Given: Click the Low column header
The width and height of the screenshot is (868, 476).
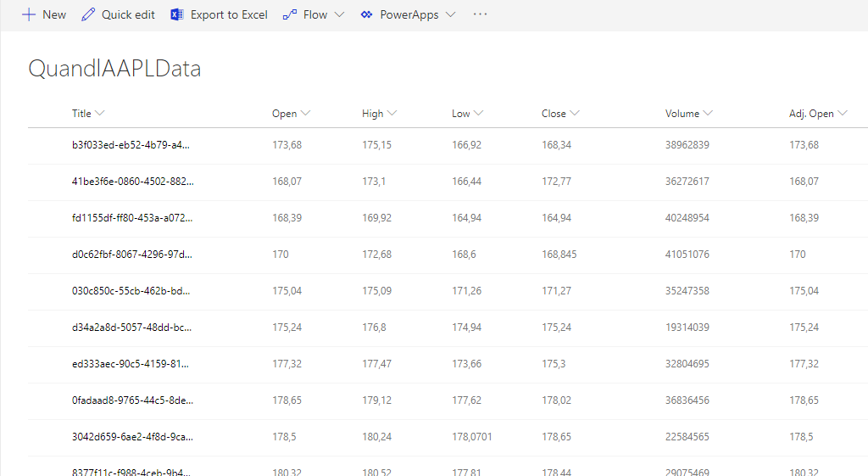Looking at the screenshot, I should click(x=467, y=114).
